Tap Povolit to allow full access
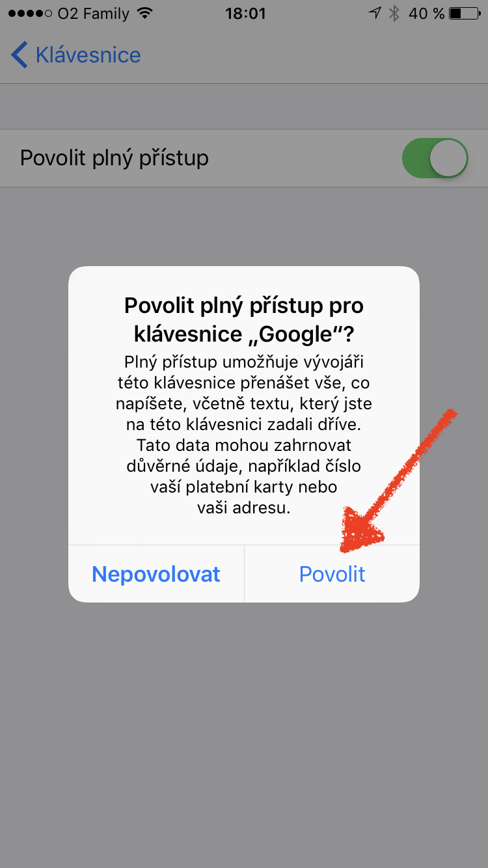The width and height of the screenshot is (488, 868). point(332,574)
